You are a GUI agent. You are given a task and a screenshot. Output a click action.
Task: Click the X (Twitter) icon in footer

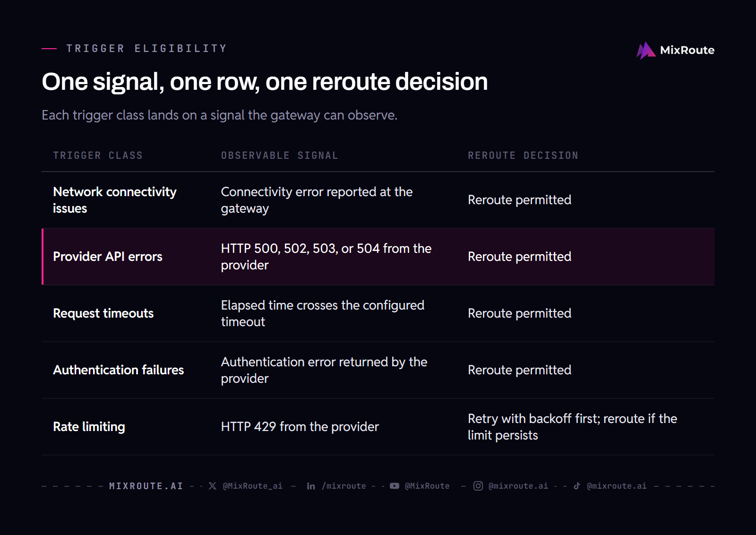click(213, 486)
